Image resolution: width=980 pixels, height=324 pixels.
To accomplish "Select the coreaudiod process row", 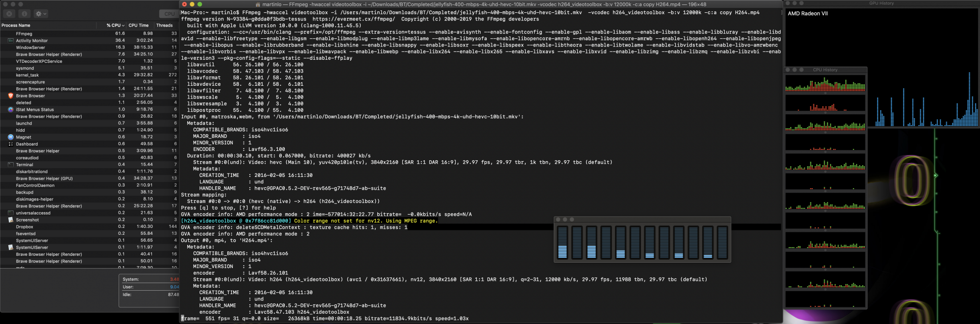I will coord(89,158).
